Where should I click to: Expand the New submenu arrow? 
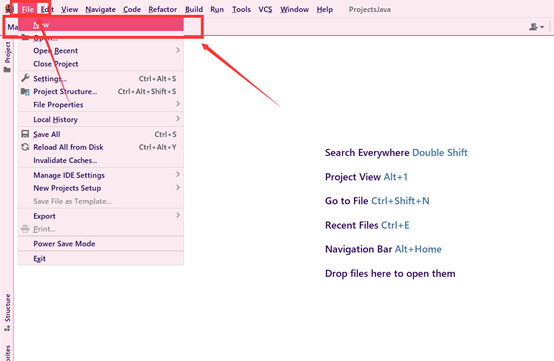pyautogui.click(x=178, y=24)
